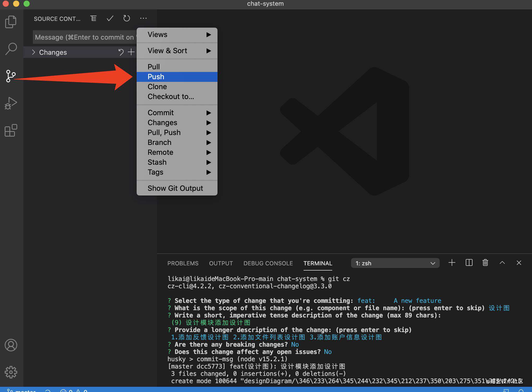Viewport: 532px width, 392px height.
Task: Select Clone from the menu
Action: (177, 87)
